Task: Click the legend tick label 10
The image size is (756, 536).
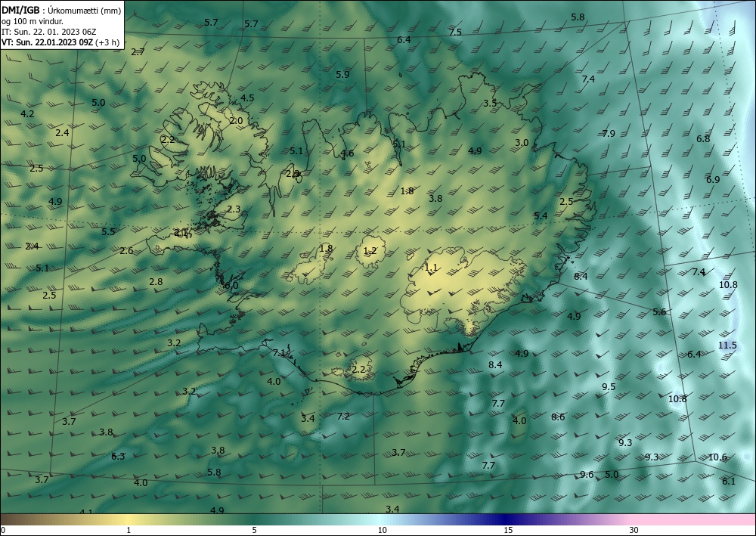Action: pos(383,531)
